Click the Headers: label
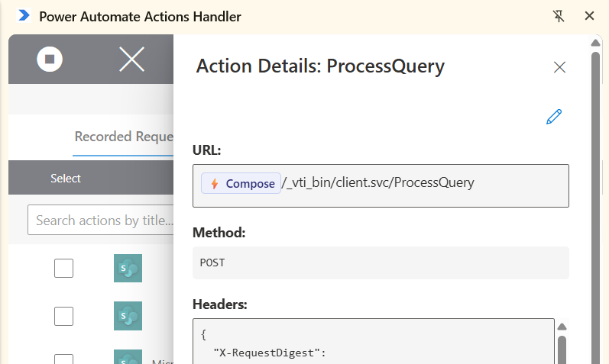The width and height of the screenshot is (609, 364). pos(220,304)
